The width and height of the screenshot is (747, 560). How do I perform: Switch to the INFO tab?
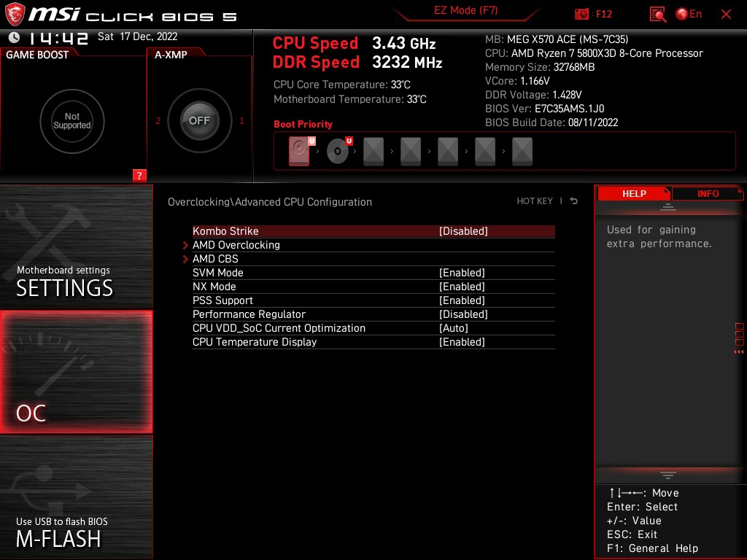tap(708, 194)
